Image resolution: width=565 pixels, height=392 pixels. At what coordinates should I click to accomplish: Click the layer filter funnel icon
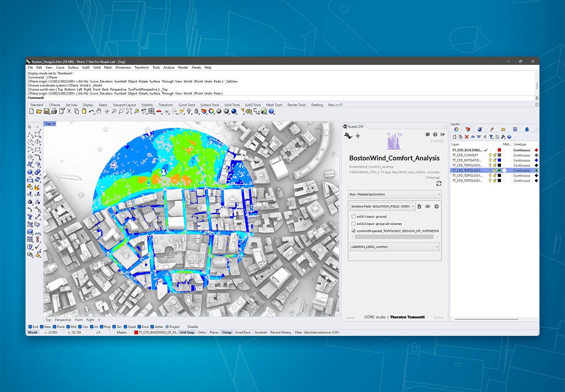tap(491, 137)
